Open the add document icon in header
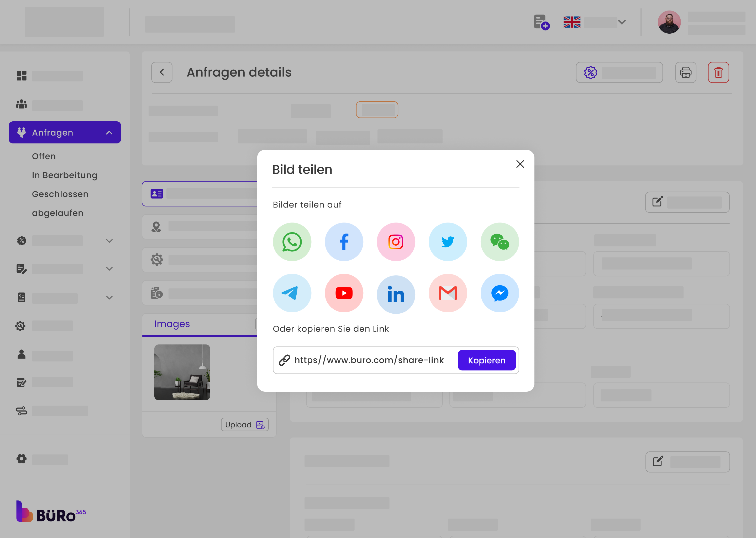 [542, 23]
